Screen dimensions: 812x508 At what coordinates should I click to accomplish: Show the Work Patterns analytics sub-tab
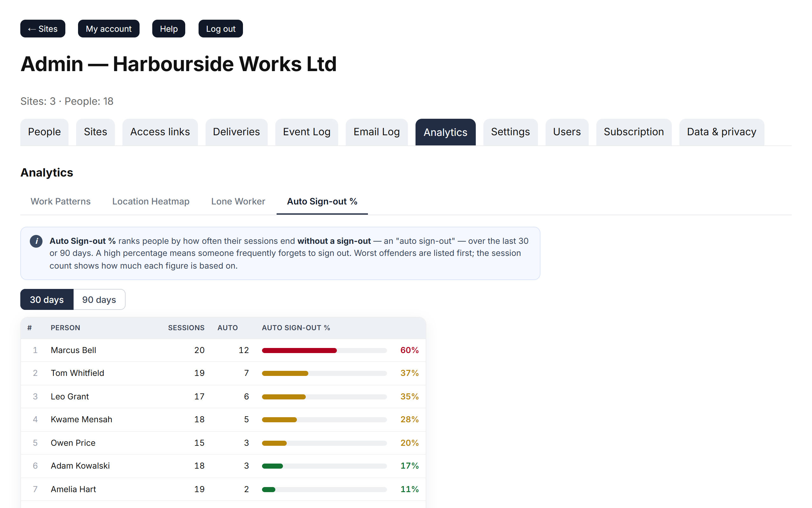pos(61,201)
